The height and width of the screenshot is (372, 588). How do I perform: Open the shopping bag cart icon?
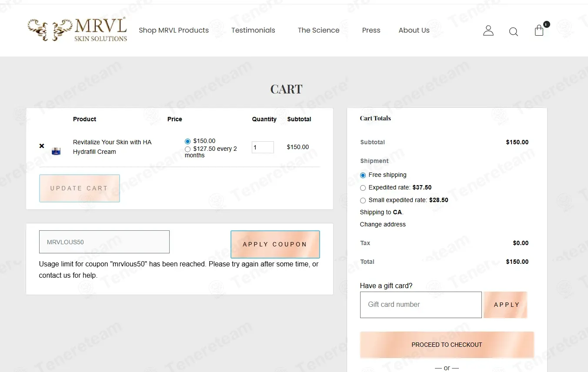pyautogui.click(x=539, y=30)
